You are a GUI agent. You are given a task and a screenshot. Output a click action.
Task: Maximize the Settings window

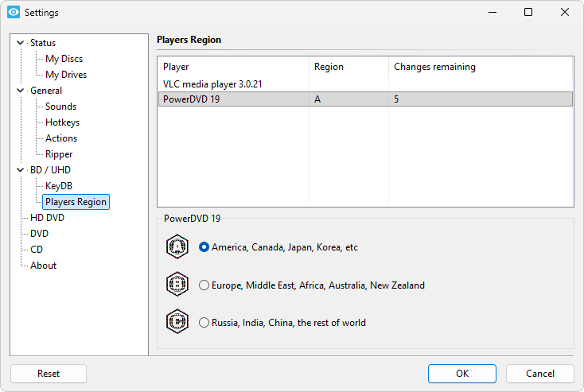click(x=528, y=12)
